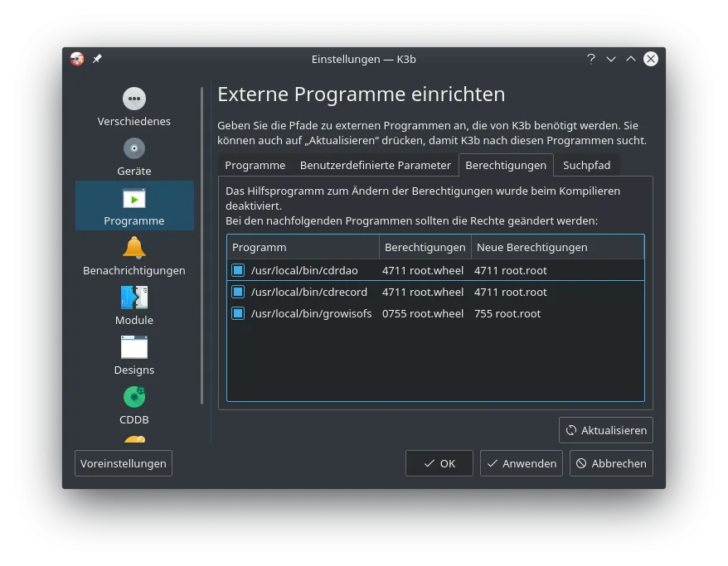This screenshot has height=566, width=728.
Task: Close the Einstellungen dialog
Action: click(x=650, y=59)
